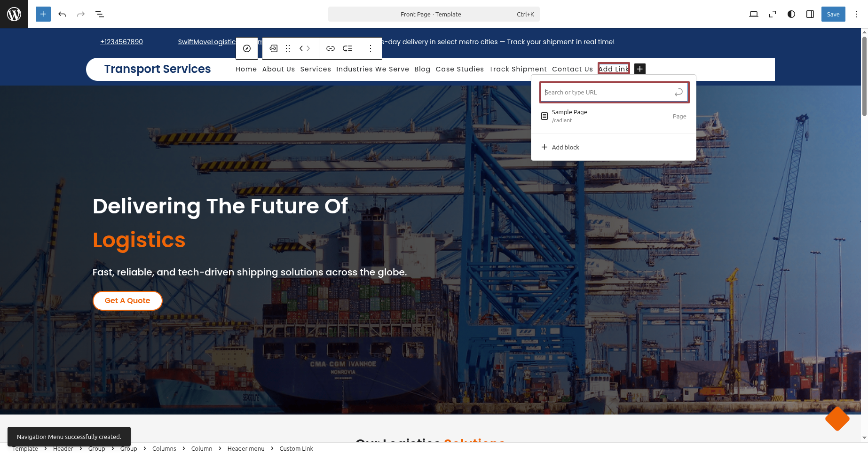Image resolution: width=868 pixels, height=454 pixels.
Task: Choose the Sample Page suggestion
Action: (x=614, y=116)
